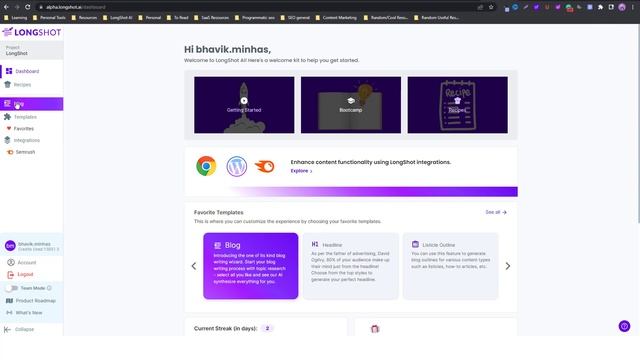Click the Integrations stack icon
The image size is (640, 360).
(x=7, y=140)
